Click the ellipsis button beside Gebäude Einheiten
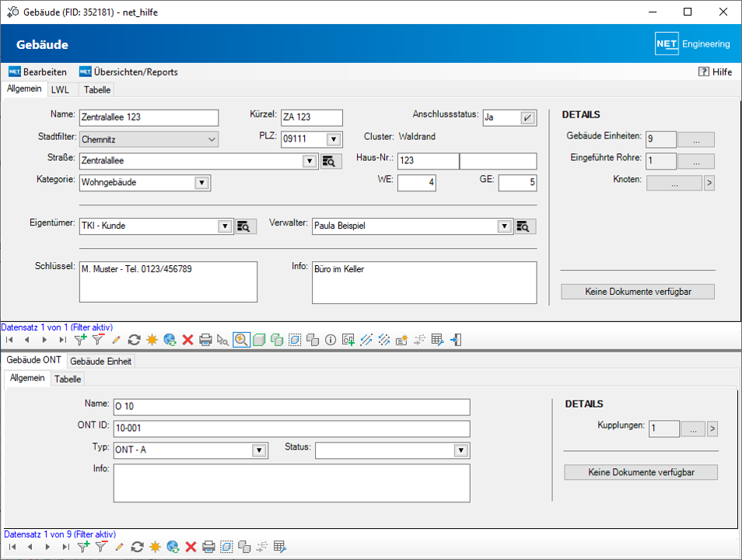The height and width of the screenshot is (560, 742). click(695, 139)
